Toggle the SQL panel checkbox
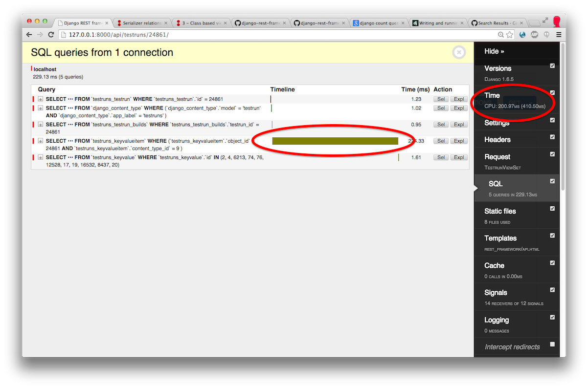The image size is (588, 388). (552, 181)
